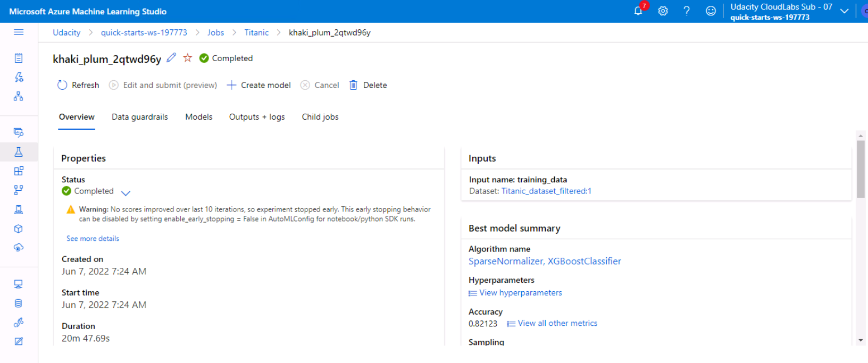Go to Udacity breadcrumb link
The width and height of the screenshot is (868, 363).
click(66, 32)
